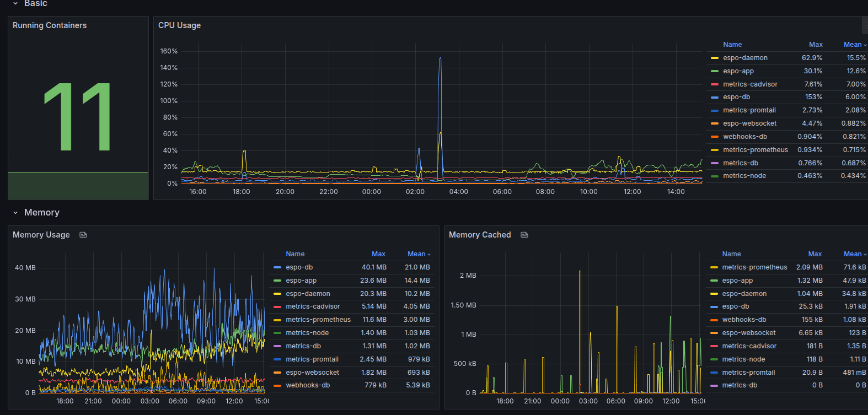
Task: Click the Memory Cached panel title
Action: click(x=480, y=235)
